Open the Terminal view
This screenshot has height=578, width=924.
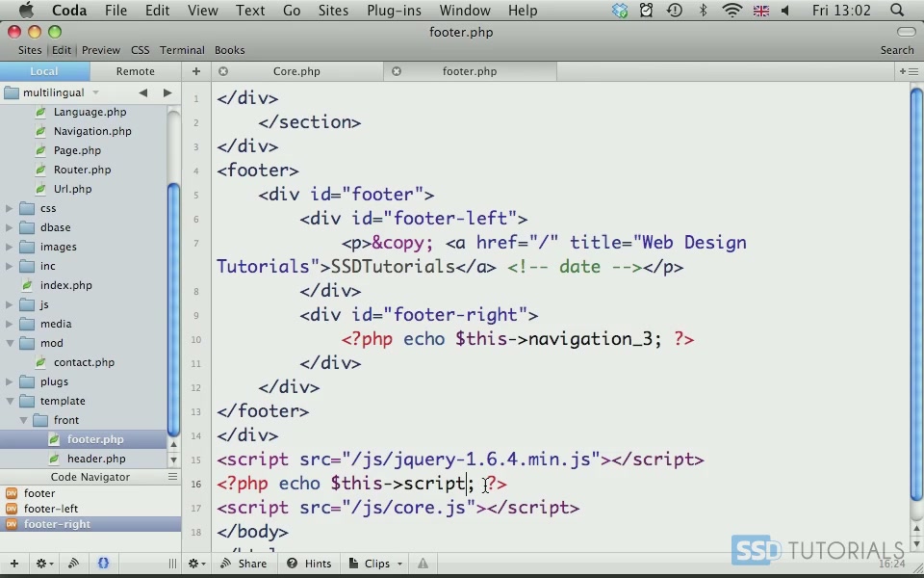[x=182, y=50]
